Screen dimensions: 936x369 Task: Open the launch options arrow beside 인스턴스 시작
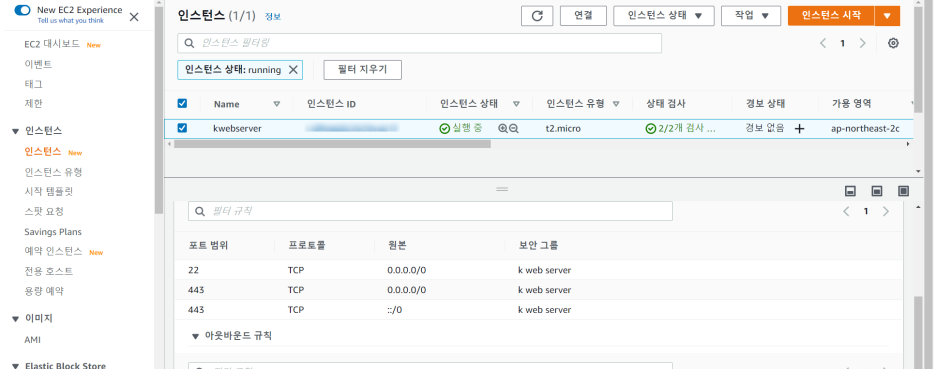888,16
